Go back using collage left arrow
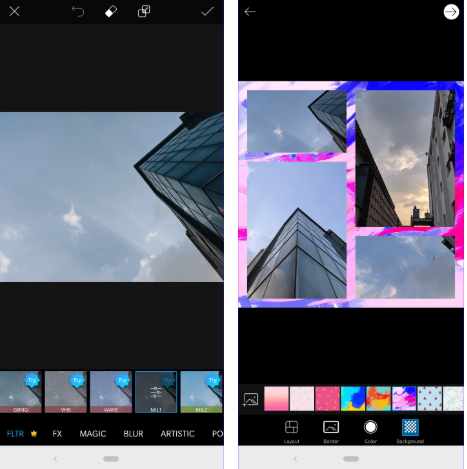 [x=250, y=12]
